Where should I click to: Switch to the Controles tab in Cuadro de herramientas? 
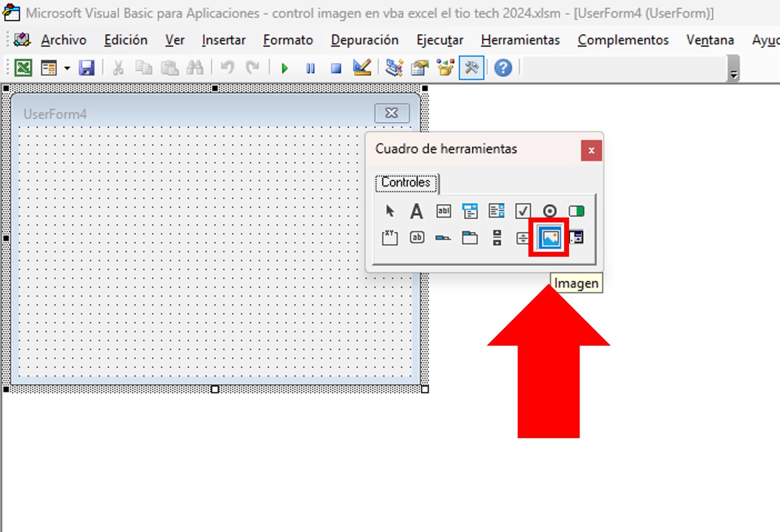click(x=405, y=182)
